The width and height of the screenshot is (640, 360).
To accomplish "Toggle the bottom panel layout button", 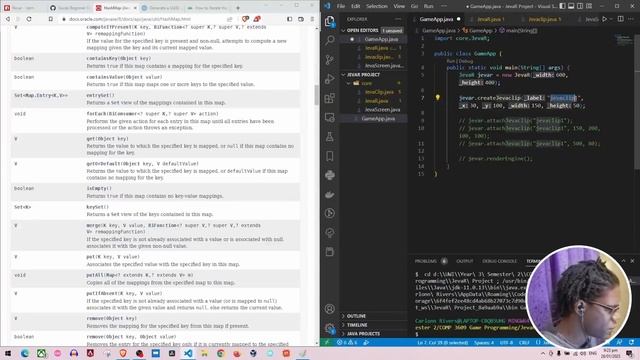I will 571,6.
